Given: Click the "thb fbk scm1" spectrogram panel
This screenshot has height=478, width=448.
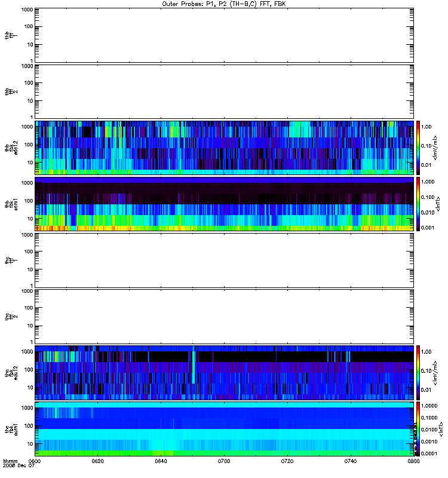Looking at the screenshot, I should [225, 204].
